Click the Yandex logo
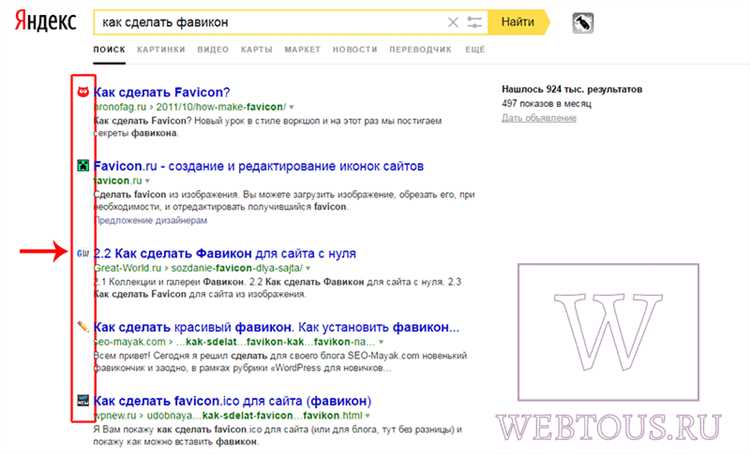750x454 pixels. pyautogui.click(x=45, y=22)
